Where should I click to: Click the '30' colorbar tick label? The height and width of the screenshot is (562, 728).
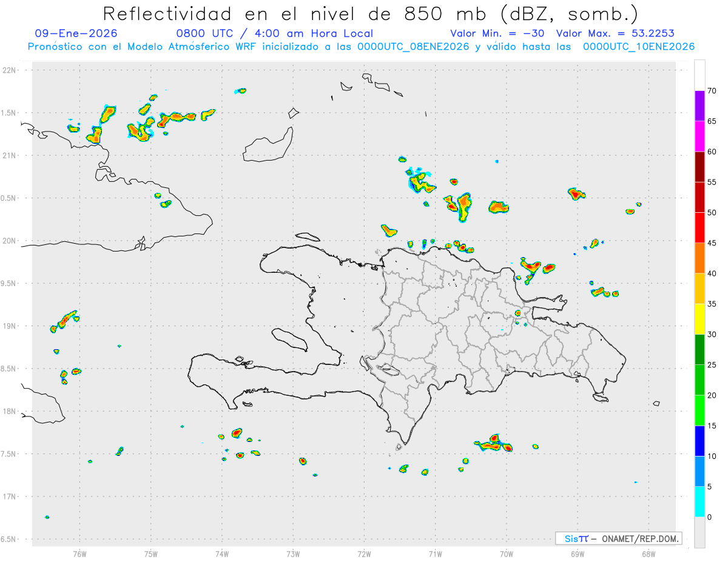(712, 335)
